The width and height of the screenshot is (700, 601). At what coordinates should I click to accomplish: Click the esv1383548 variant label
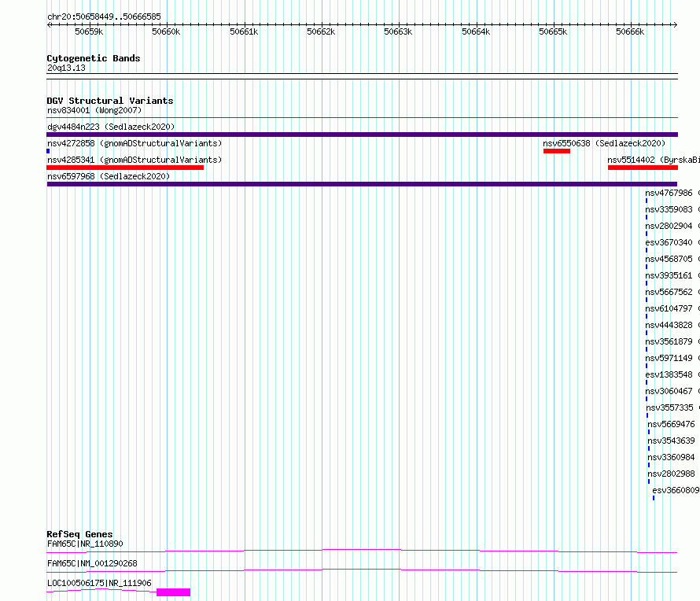pyautogui.click(x=672, y=374)
